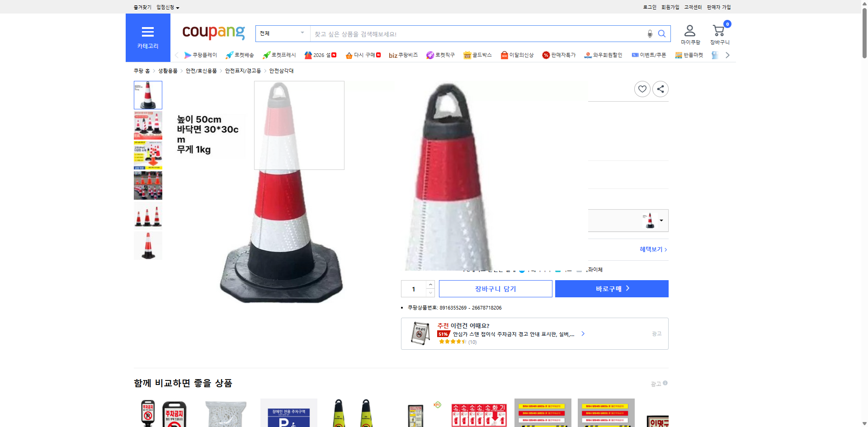The height and width of the screenshot is (427, 868).
Task: Select the first single-cone thumbnail with blue border
Action: [x=148, y=95]
